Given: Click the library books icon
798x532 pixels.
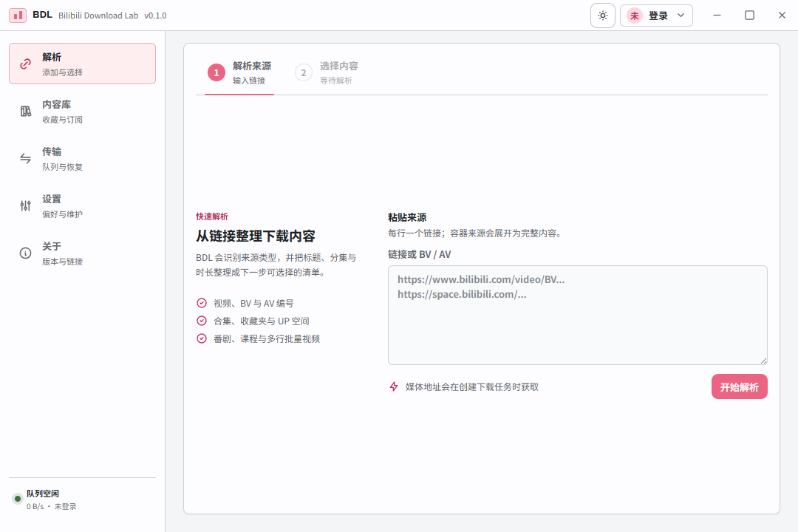Looking at the screenshot, I should [25, 112].
